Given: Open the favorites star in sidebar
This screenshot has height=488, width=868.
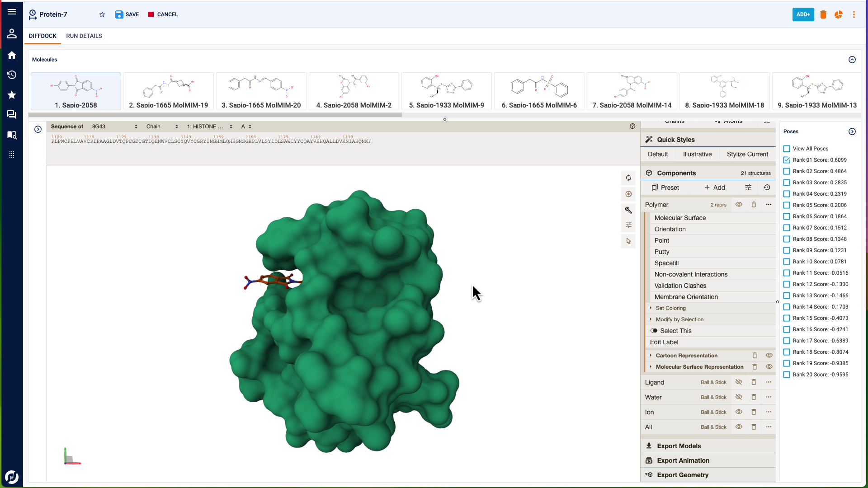Looking at the screenshot, I should tap(12, 95).
